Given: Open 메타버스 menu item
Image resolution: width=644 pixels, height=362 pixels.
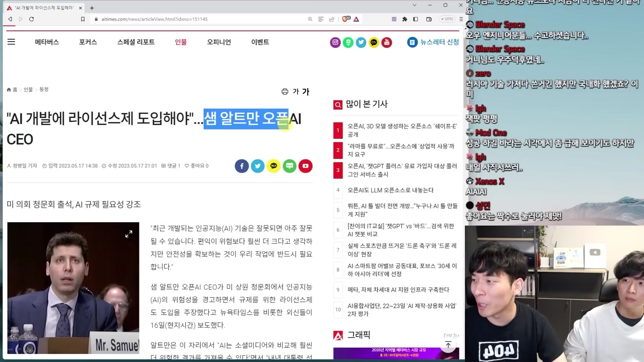Looking at the screenshot, I should (47, 42).
